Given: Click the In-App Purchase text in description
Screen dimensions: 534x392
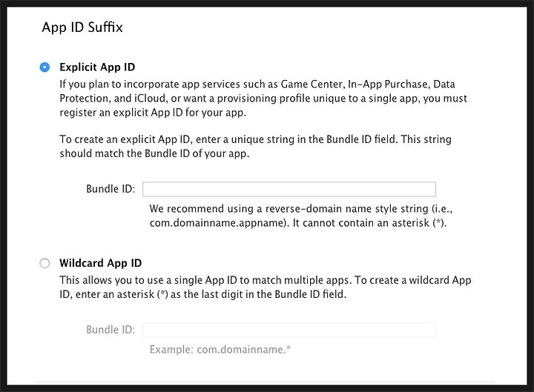Looking at the screenshot, I should 388,84.
